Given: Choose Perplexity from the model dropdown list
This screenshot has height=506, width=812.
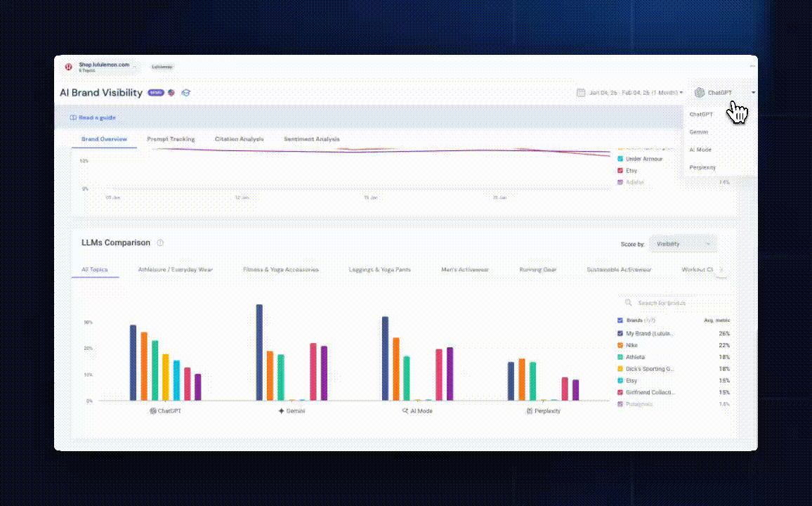Looking at the screenshot, I should (x=702, y=167).
